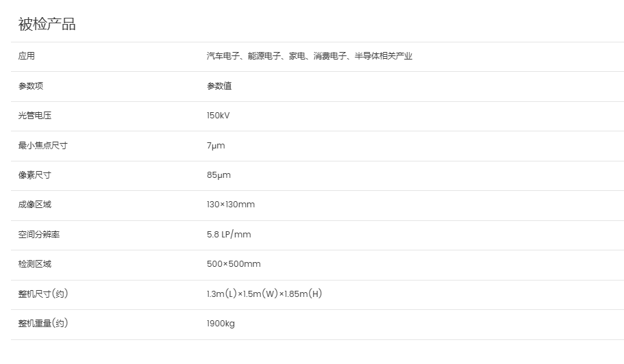Click the 参数项 column header
The width and height of the screenshot is (624, 364).
point(31,86)
